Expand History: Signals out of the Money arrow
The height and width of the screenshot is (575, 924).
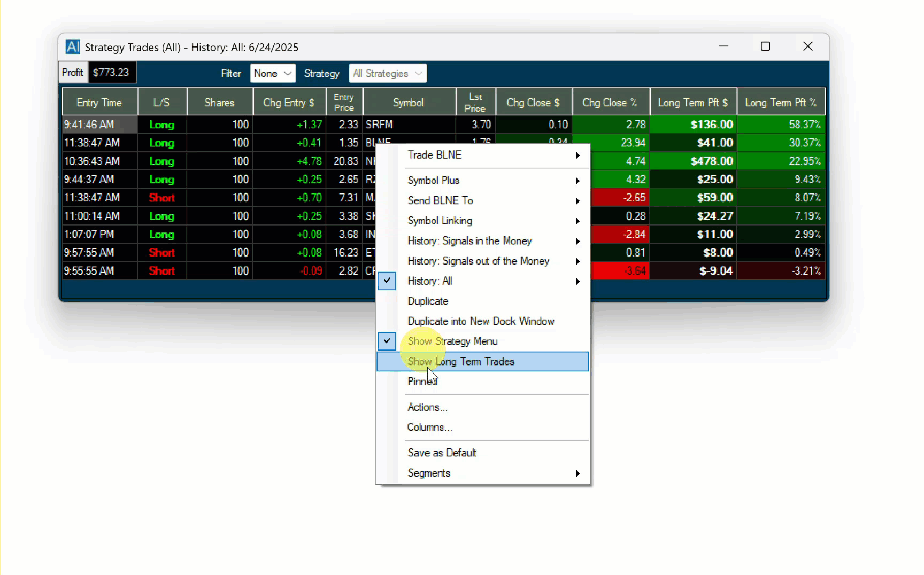(x=577, y=261)
